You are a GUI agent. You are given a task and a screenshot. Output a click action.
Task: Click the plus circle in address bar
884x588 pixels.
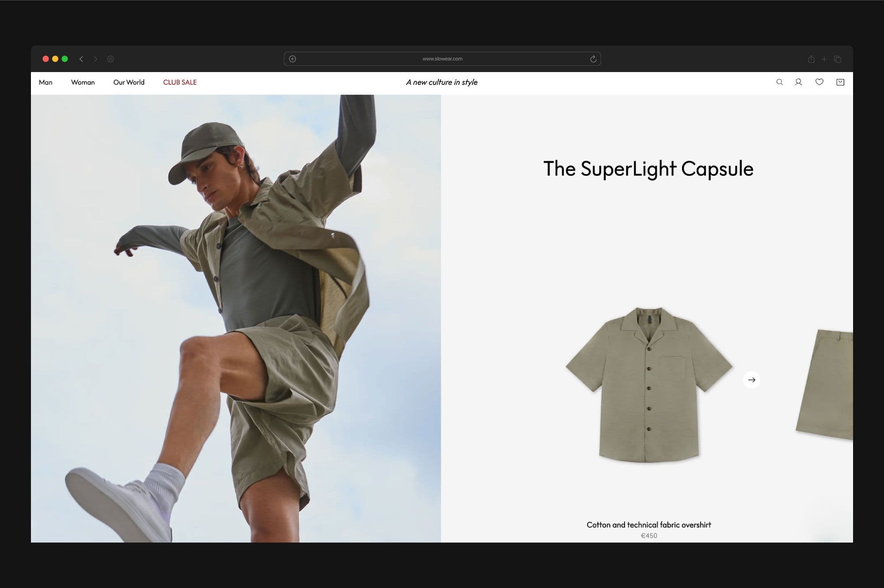coord(293,59)
